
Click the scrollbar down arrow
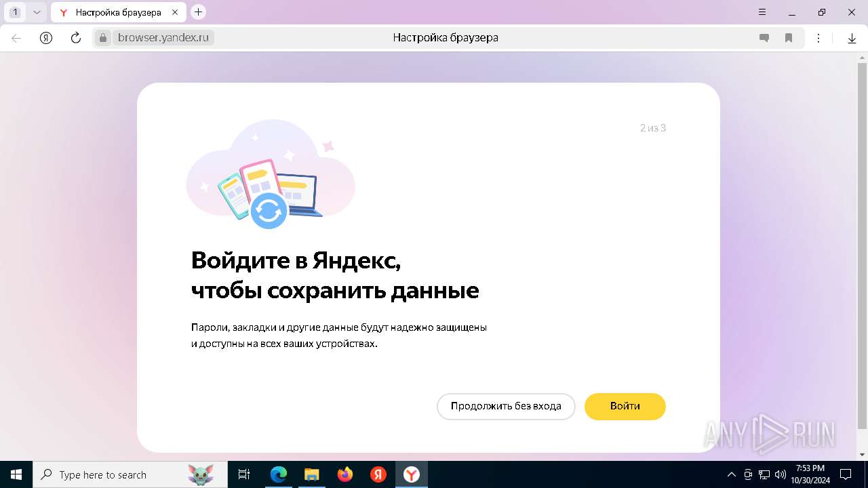coord(862,454)
